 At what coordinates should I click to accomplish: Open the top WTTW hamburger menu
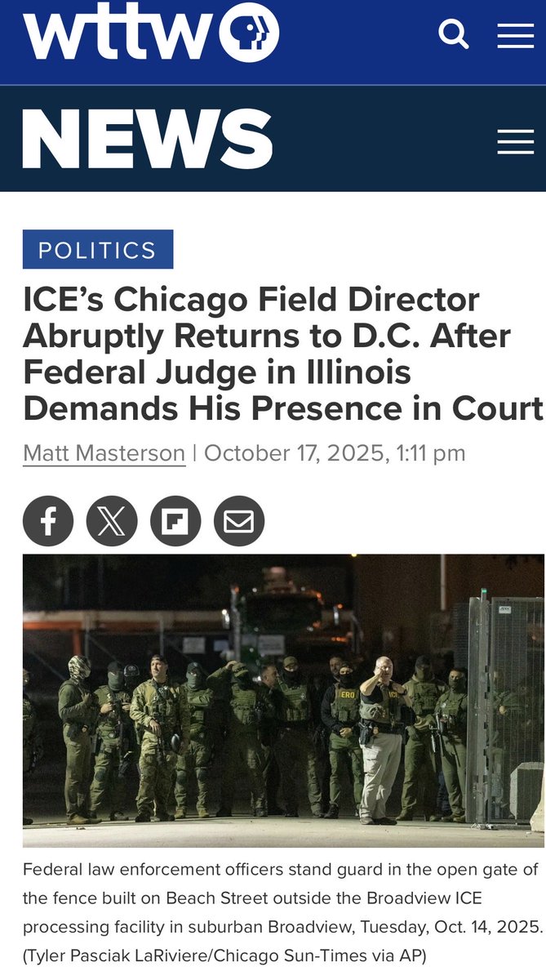[x=516, y=35]
